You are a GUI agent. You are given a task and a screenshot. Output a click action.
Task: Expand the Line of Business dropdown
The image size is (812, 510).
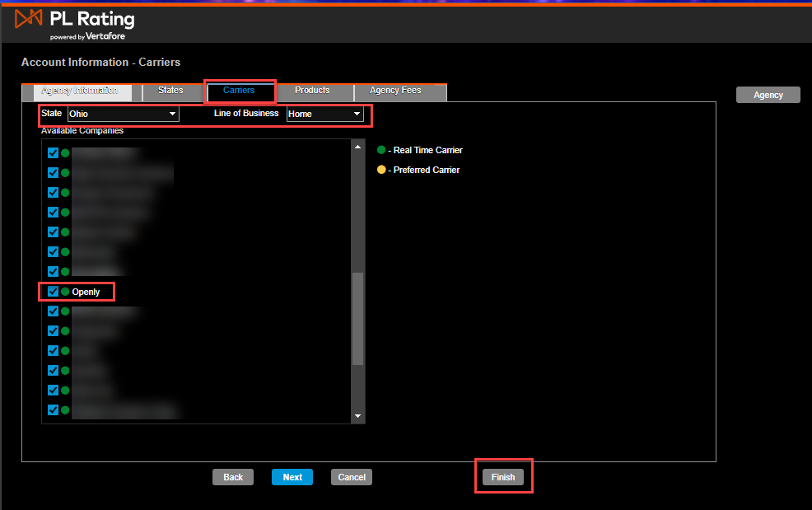tap(324, 114)
